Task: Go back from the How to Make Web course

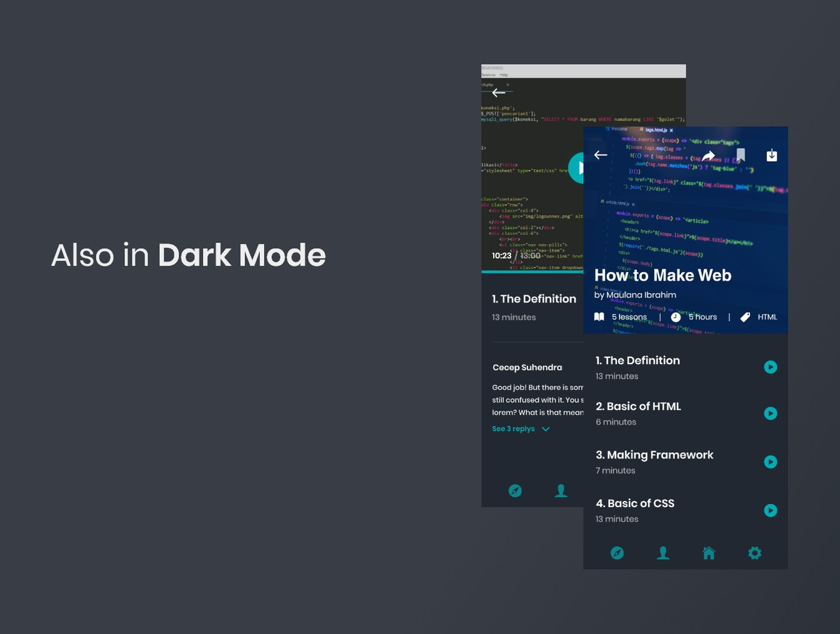Action: click(601, 155)
